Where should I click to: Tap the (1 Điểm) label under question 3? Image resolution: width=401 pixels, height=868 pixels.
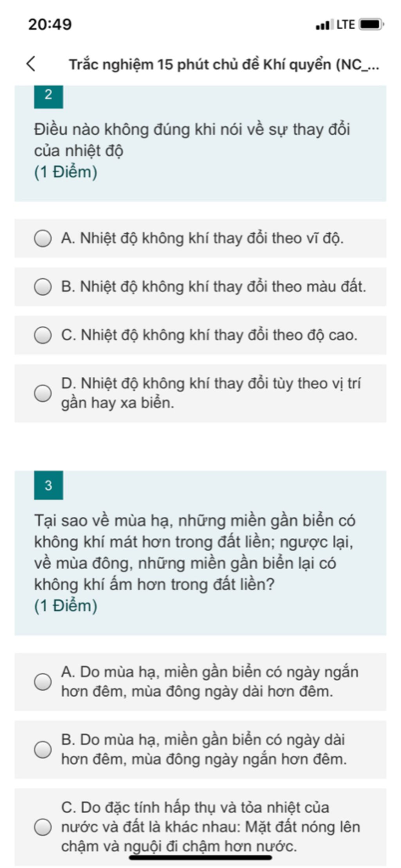pyautogui.click(x=66, y=606)
